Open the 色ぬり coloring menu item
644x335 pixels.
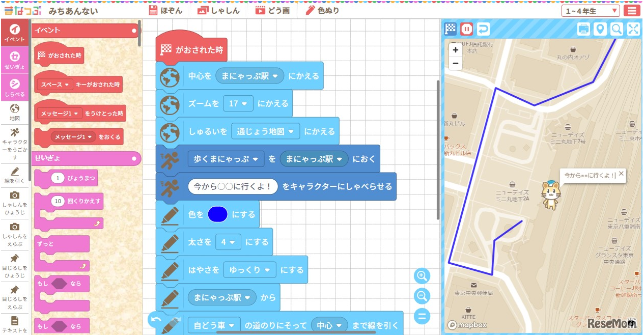324,10
